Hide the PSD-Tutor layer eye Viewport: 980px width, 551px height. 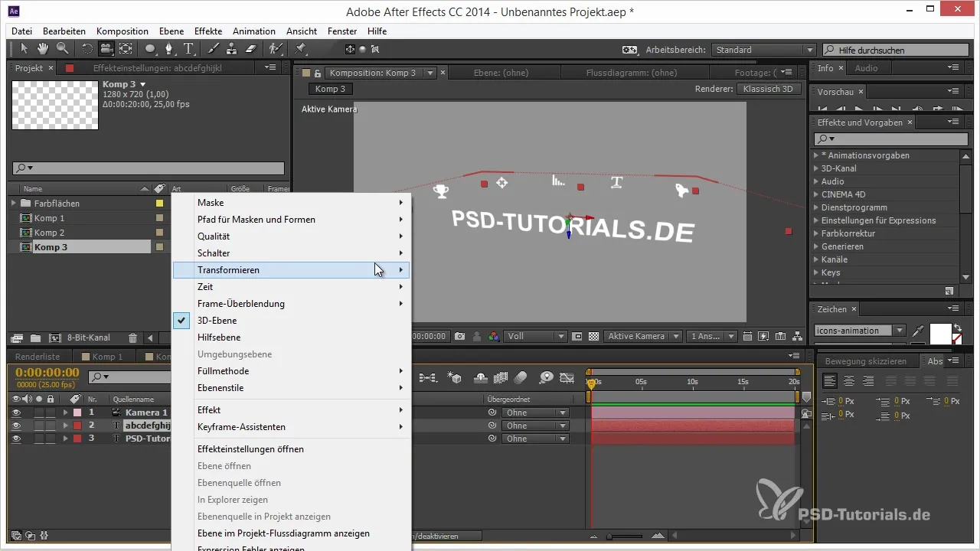click(16, 439)
